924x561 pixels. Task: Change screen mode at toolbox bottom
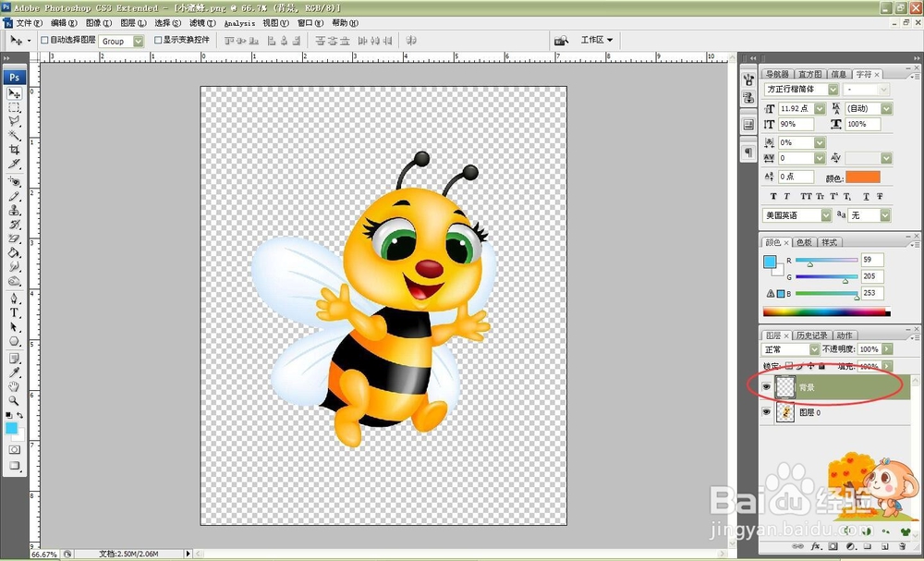click(x=14, y=466)
